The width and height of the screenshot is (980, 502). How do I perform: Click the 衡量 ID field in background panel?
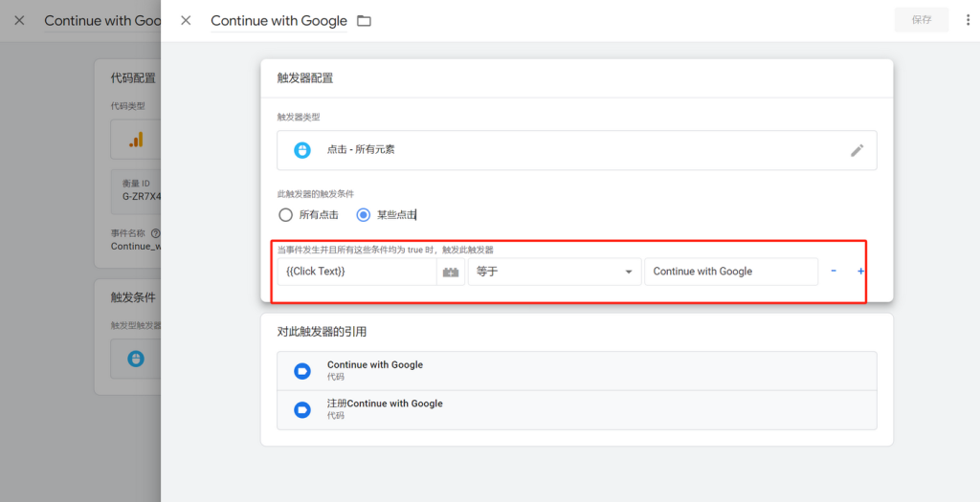coord(136,190)
